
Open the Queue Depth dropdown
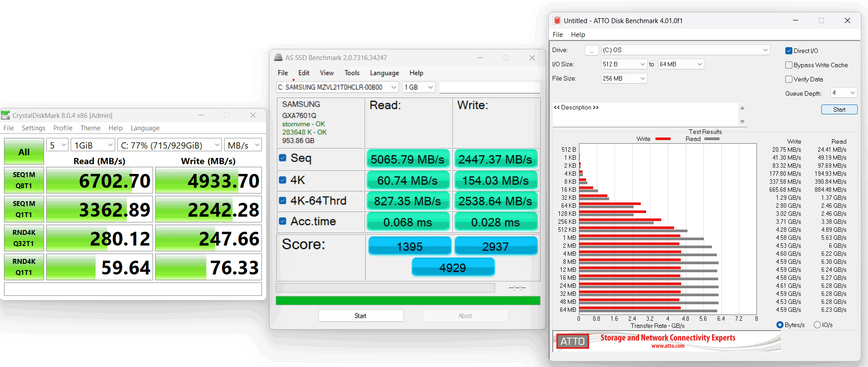pos(844,93)
